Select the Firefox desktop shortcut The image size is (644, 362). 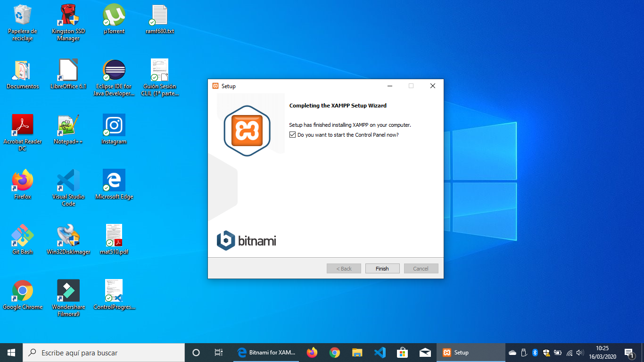(23, 185)
